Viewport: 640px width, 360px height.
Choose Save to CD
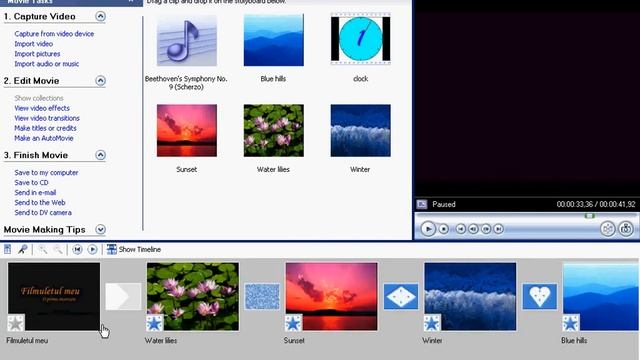coord(31,182)
